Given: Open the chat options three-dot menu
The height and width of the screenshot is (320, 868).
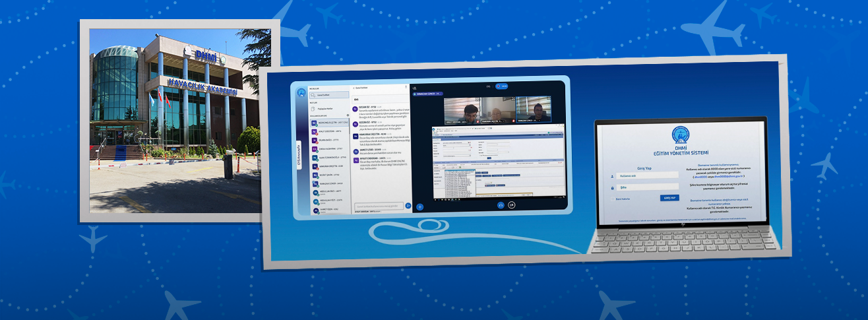Looking at the screenshot, I should point(406,87).
